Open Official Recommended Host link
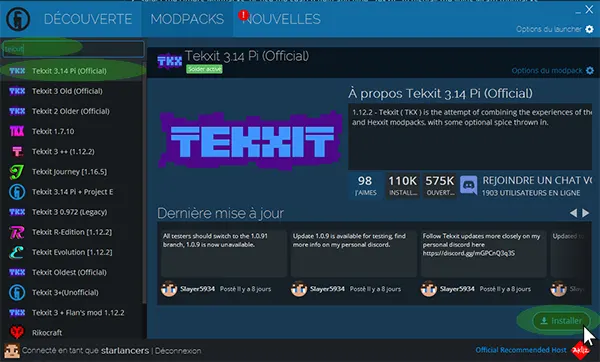 click(521, 350)
